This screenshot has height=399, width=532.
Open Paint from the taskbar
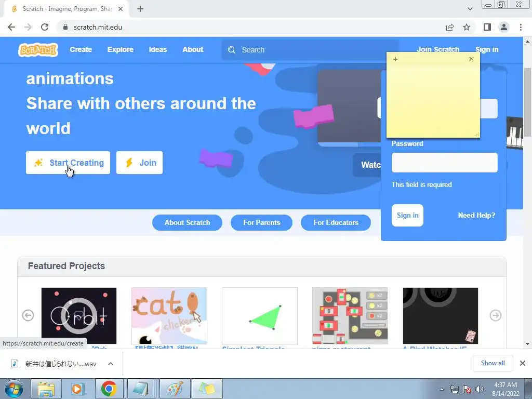pos(175,389)
